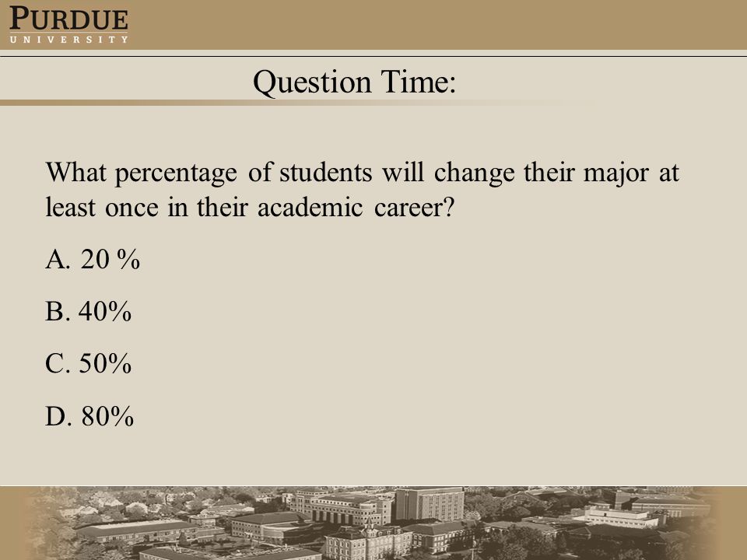Click the letter A. of the first option
Image resolution: width=747 pixels, height=560 pixels.
tap(58, 260)
